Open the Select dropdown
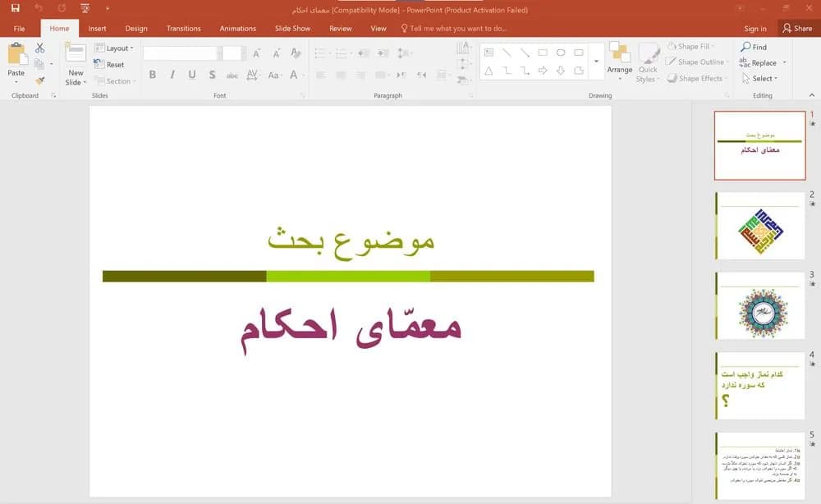 pos(759,79)
